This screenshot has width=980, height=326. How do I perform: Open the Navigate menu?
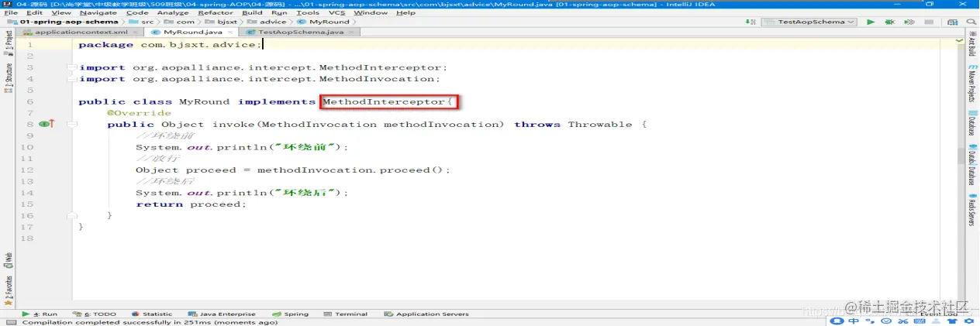(98, 12)
